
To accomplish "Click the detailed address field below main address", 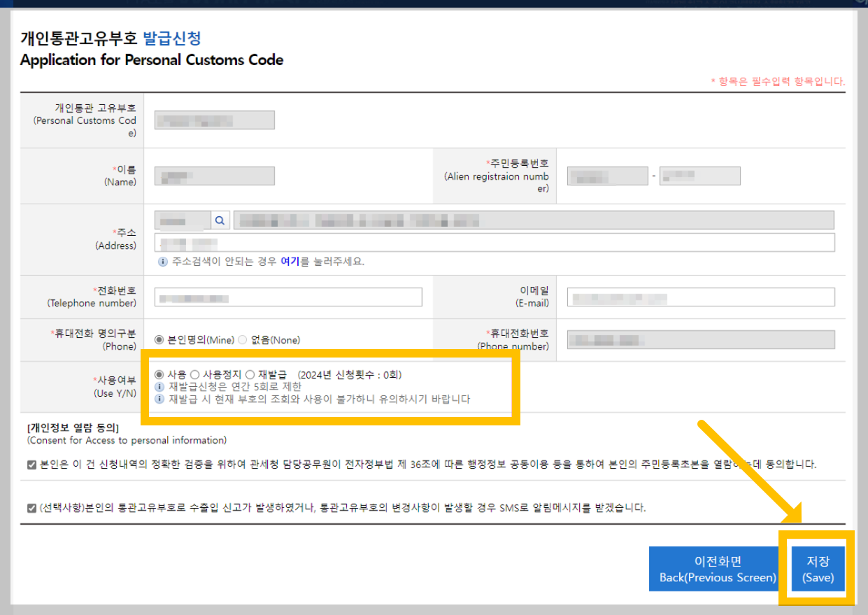I will pos(495,243).
